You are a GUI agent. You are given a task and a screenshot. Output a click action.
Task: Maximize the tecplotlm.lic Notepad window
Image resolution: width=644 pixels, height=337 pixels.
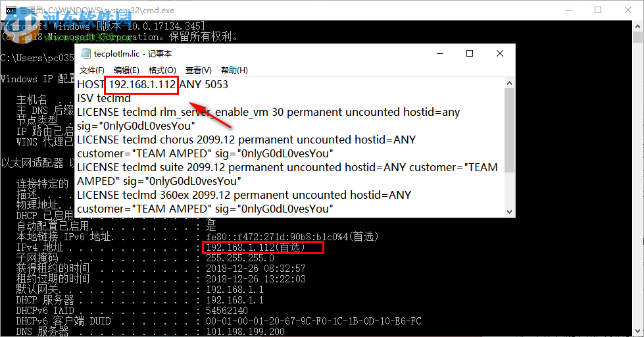pos(470,53)
